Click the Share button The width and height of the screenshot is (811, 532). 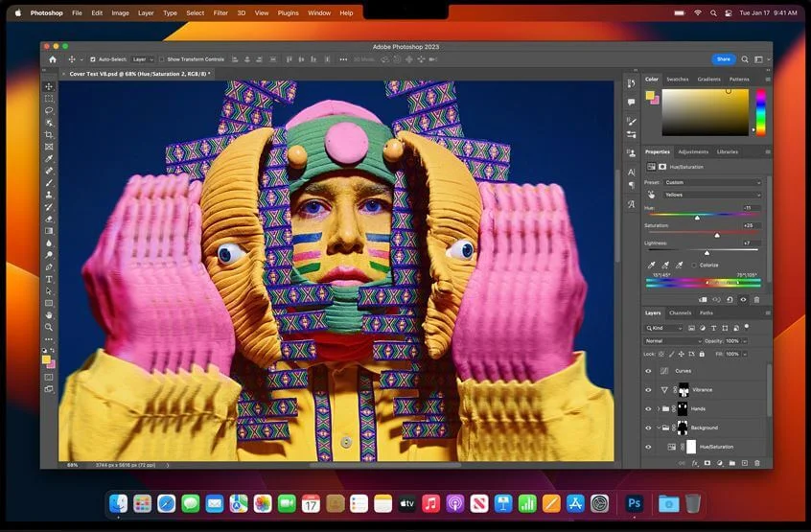tap(724, 59)
